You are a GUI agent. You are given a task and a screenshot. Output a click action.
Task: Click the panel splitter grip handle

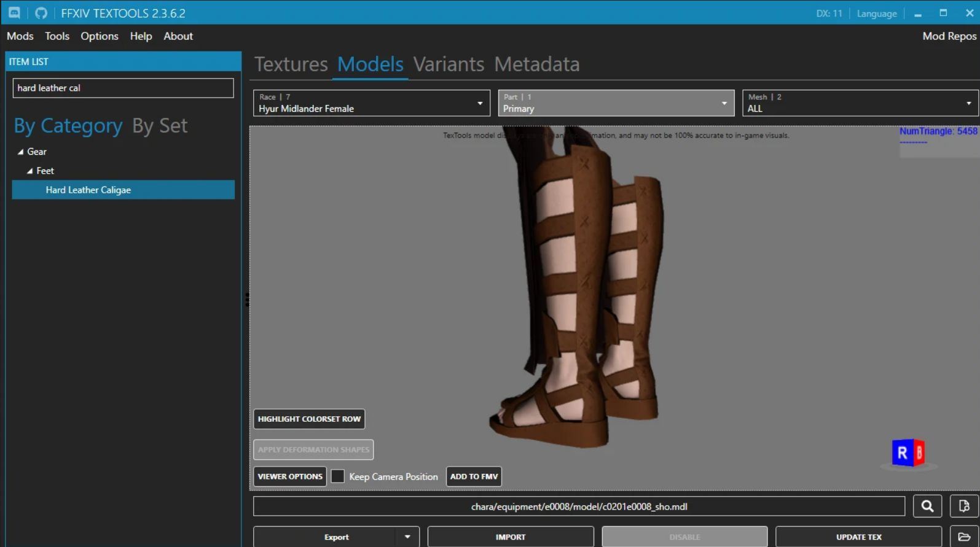click(247, 300)
